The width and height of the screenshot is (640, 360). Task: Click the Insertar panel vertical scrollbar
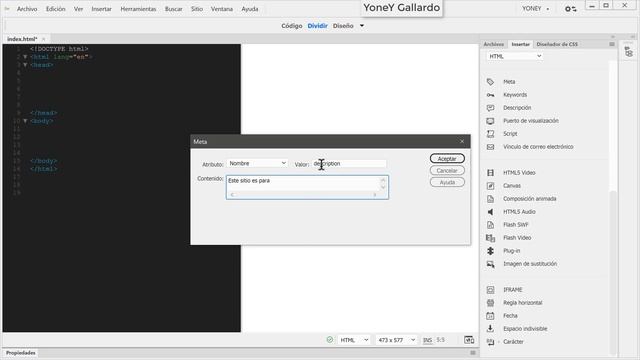[x=613, y=272]
